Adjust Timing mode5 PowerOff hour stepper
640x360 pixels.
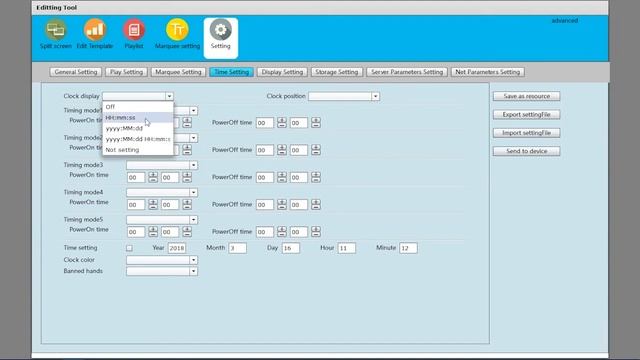[282, 232]
